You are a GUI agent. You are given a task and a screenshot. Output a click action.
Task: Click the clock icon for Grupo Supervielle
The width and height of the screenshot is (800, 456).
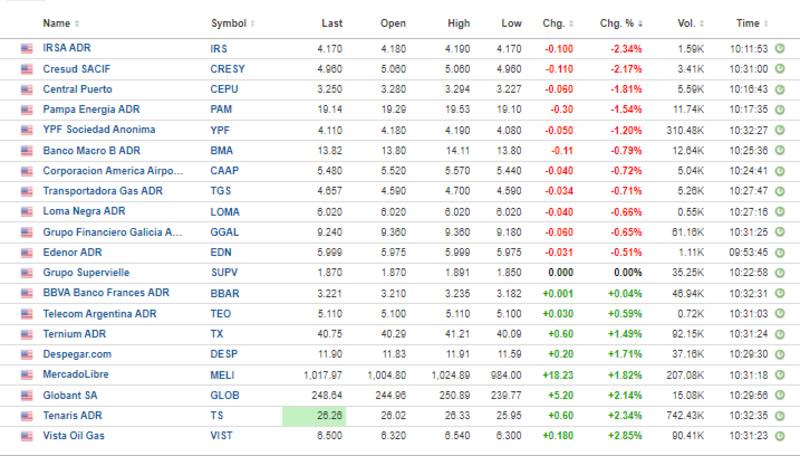[778, 273]
